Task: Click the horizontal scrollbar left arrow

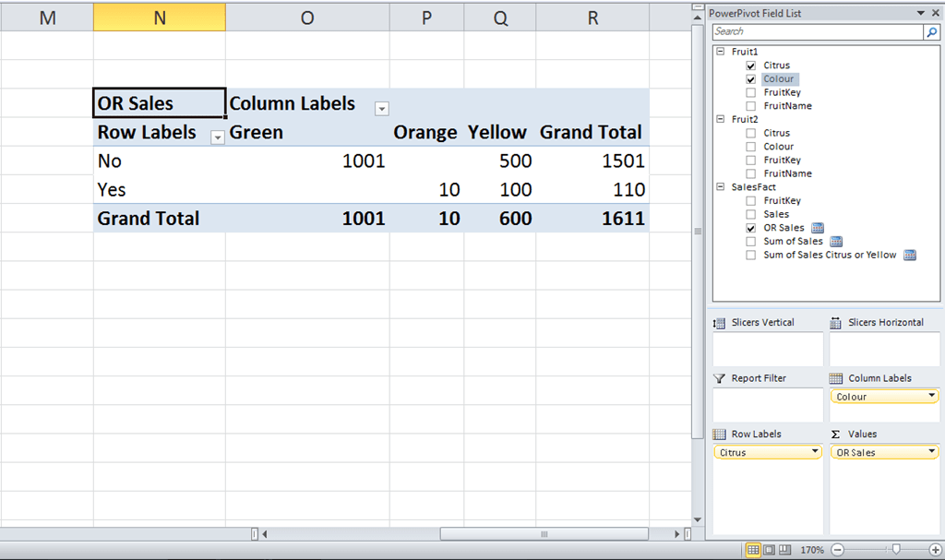Action: 265,534
